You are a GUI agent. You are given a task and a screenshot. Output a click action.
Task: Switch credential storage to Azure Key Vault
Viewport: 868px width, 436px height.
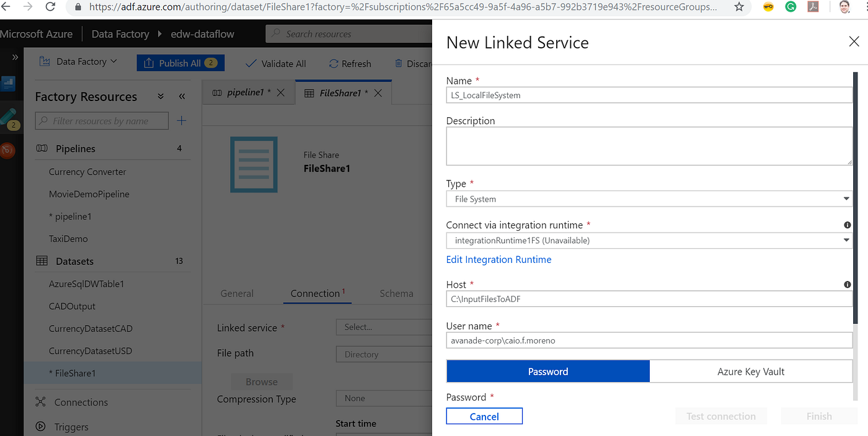pyautogui.click(x=750, y=371)
